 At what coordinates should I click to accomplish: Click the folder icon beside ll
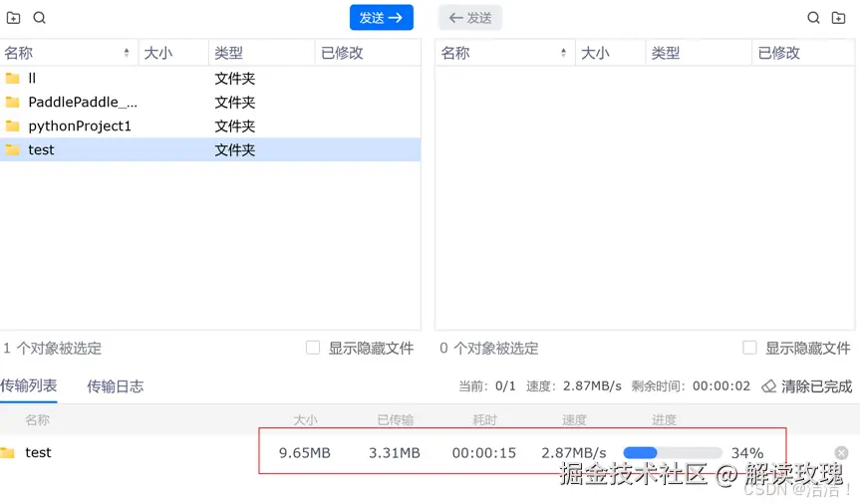pos(13,78)
